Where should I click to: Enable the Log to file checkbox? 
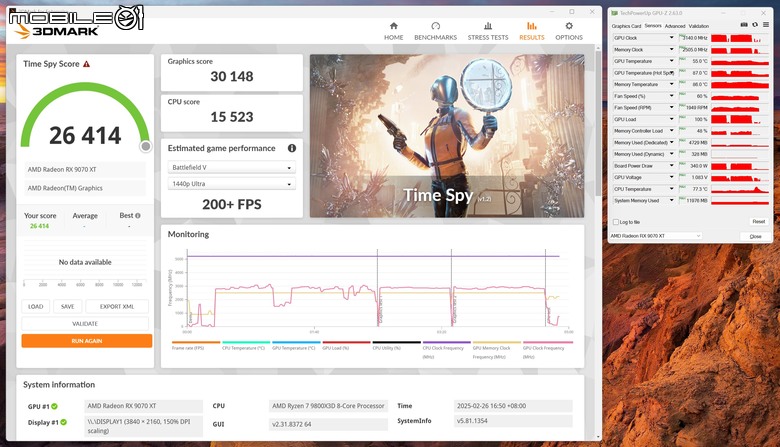(616, 222)
